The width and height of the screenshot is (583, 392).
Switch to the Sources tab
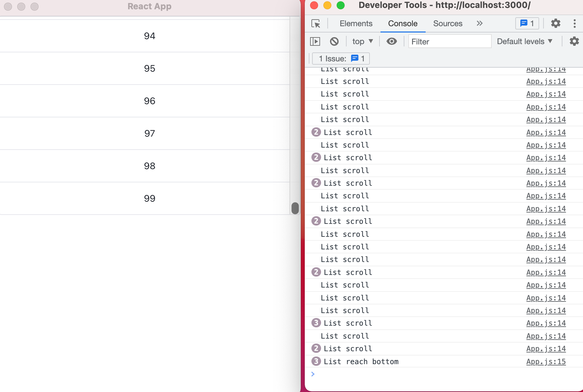pos(448,23)
